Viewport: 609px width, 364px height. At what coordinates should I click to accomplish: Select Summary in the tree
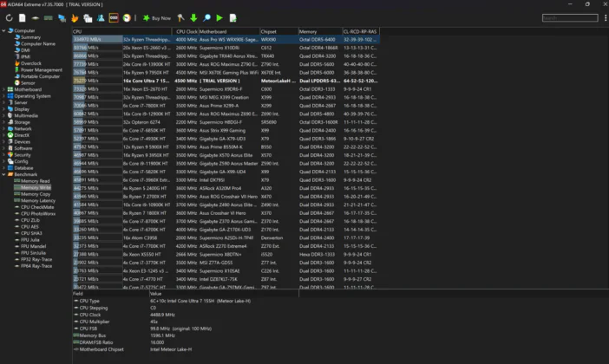30,37
